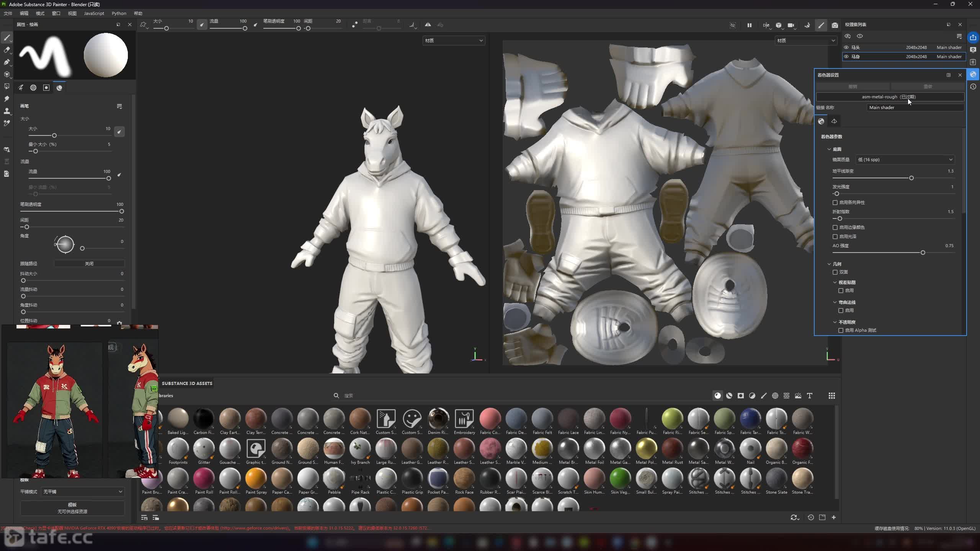The image size is (980, 551).
Task: Enable the 双面 double-sided checkbox
Action: 835,272
